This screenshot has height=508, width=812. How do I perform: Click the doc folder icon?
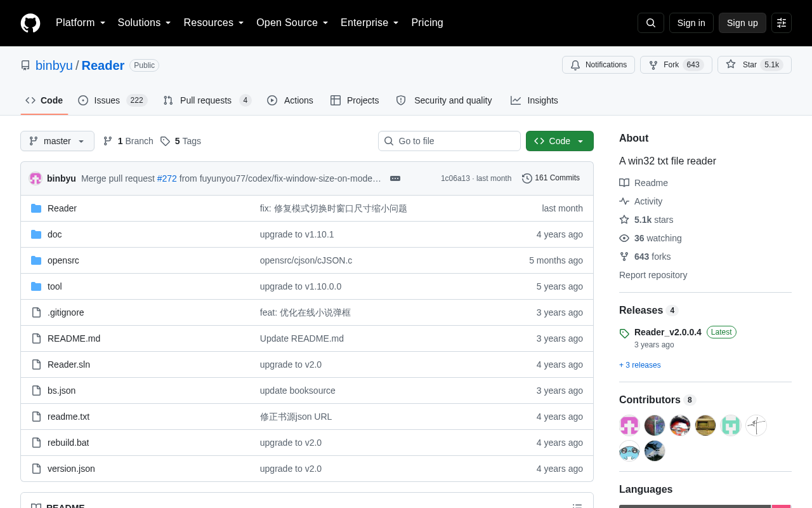[36, 234]
